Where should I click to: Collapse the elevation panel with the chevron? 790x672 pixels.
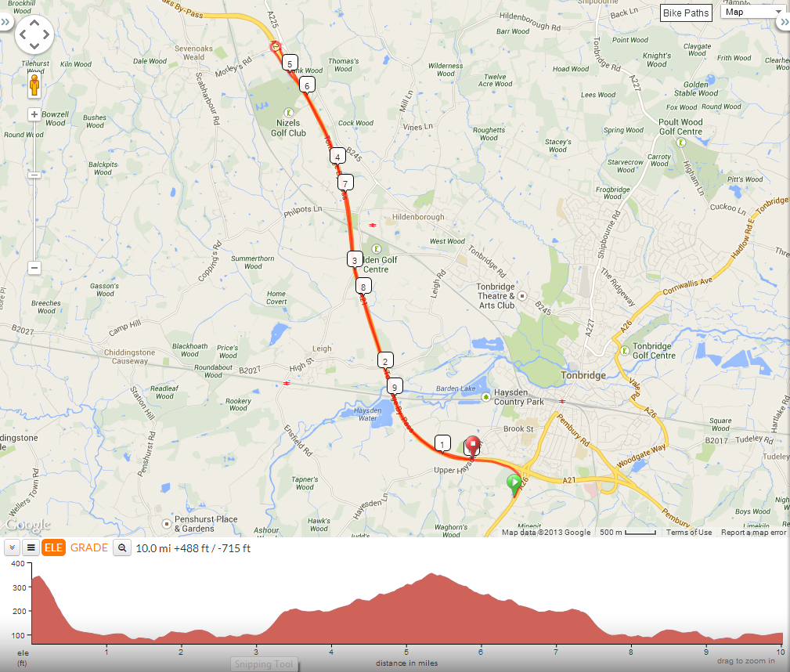[x=12, y=548]
